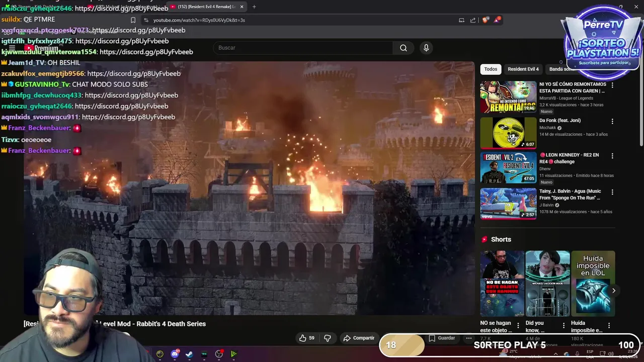Select the Banda sonora filter chip
644x362 pixels.
tap(561, 69)
